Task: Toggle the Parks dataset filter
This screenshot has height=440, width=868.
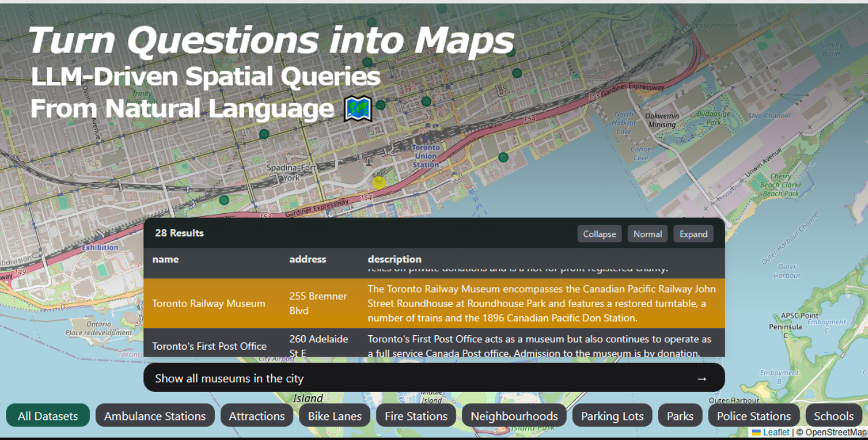Action: tap(680, 416)
